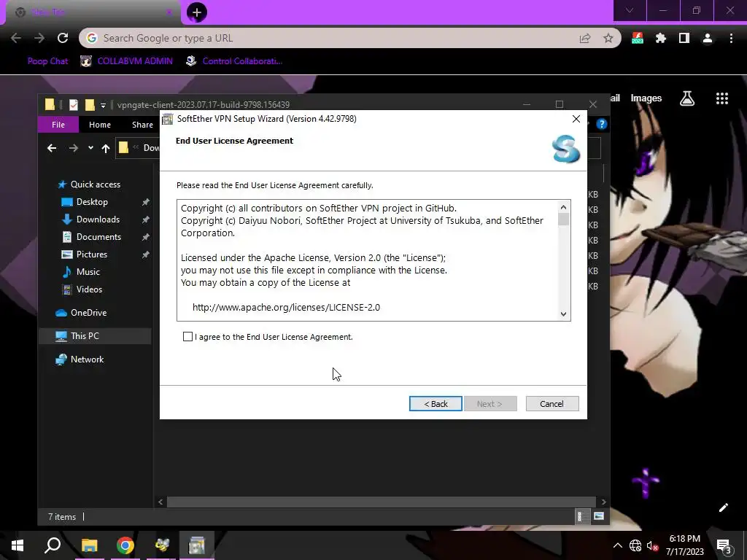Open the notification center icon
This screenshot has width=747, height=560.
[x=724, y=546]
